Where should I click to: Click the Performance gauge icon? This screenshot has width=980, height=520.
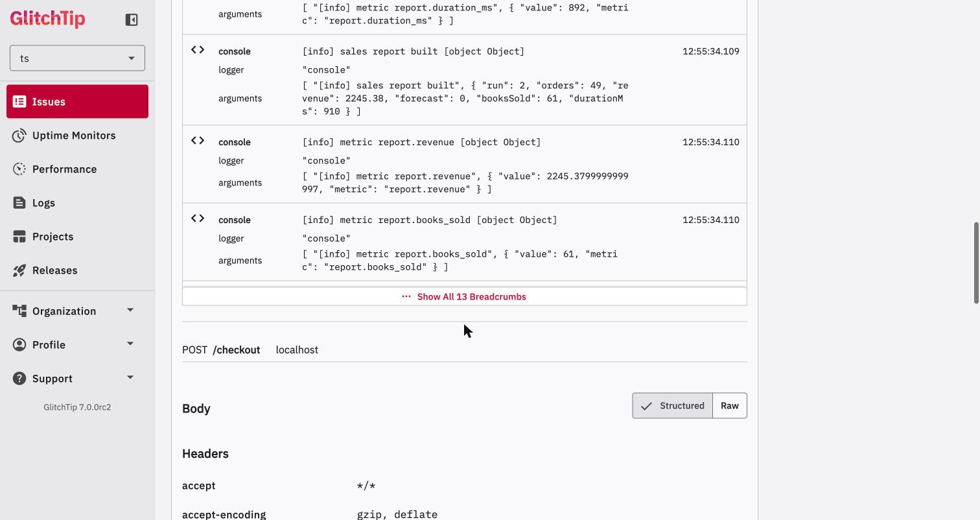pos(19,169)
